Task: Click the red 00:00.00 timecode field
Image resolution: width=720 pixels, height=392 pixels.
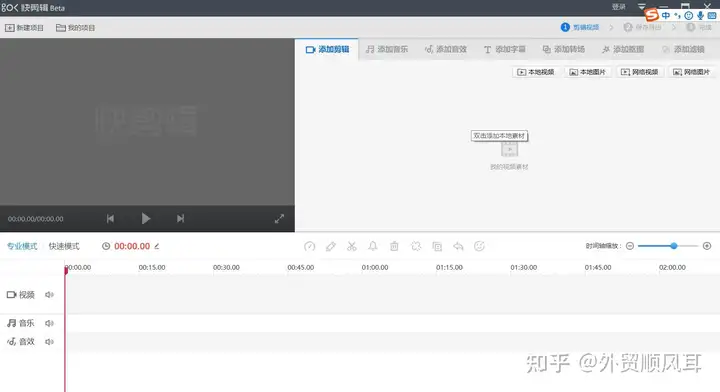Action: pyautogui.click(x=132, y=246)
